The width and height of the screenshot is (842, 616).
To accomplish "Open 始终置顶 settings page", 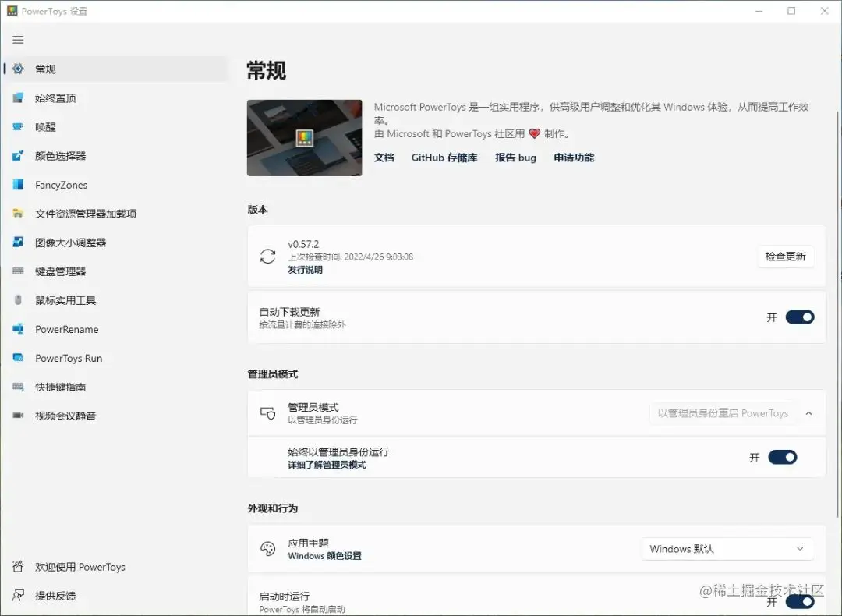I will pos(116,97).
